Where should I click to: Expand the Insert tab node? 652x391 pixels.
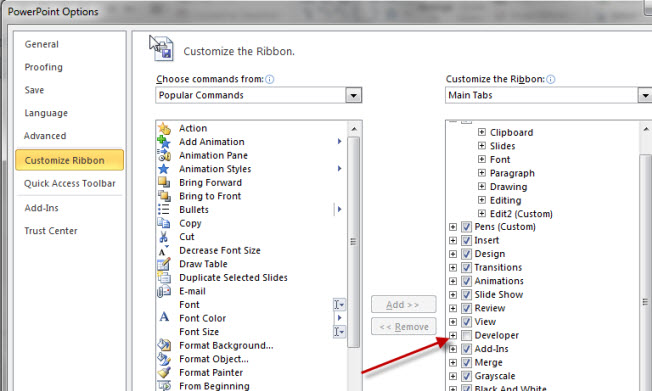click(x=453, y=240)
